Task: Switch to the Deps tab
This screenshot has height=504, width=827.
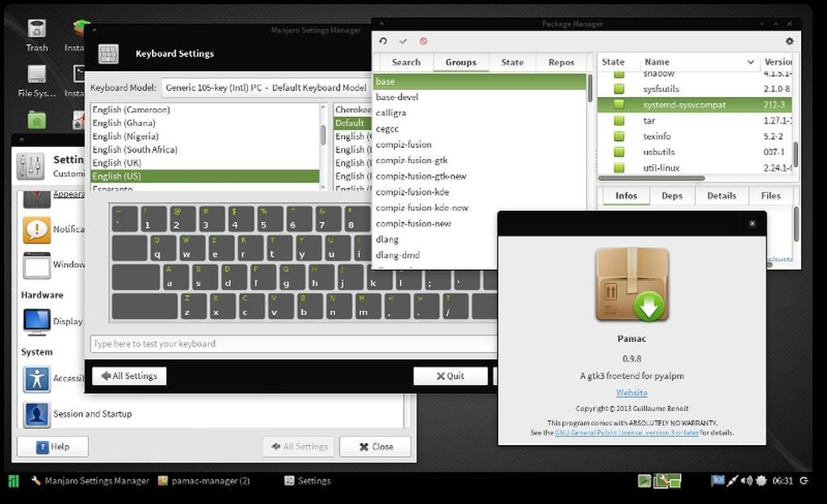Action: coord(672,195)
